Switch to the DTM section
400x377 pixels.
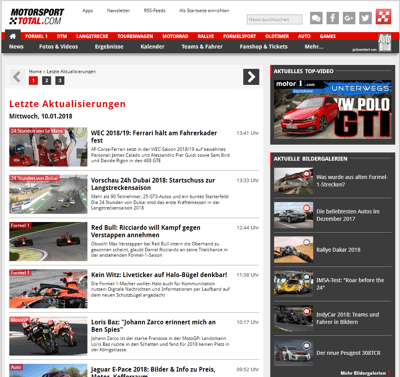tap(62, 36)
